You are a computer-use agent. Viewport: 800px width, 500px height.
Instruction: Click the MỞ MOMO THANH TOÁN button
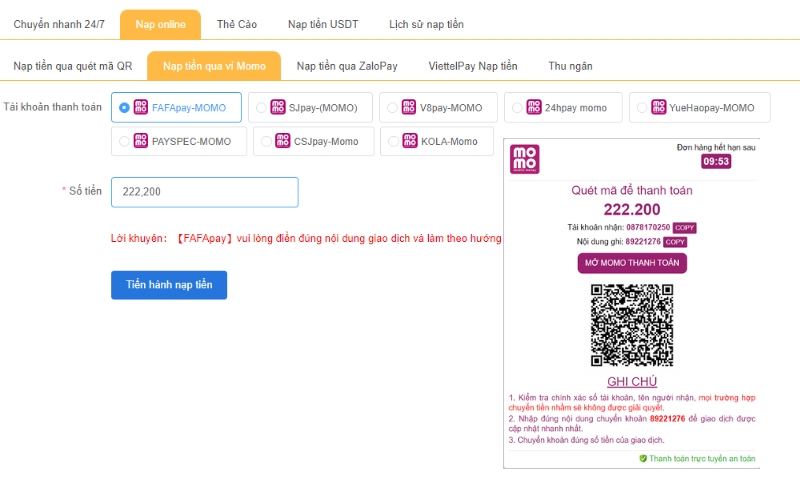[632, 263]
